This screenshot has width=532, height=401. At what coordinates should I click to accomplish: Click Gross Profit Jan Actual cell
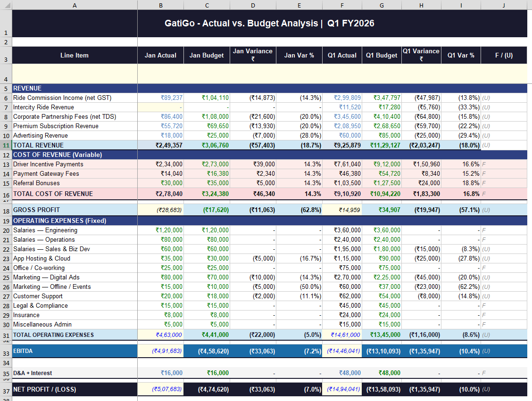click(x=160, y=210)
